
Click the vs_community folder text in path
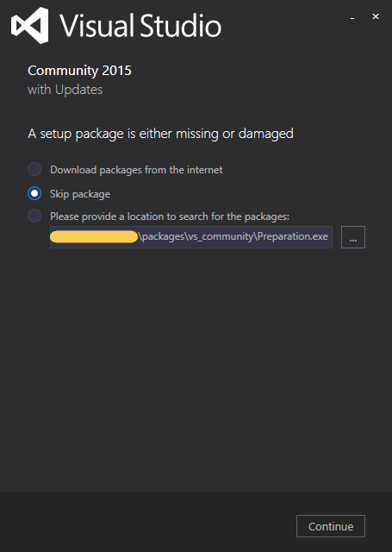pyautogui.click(x=221, y=236)
